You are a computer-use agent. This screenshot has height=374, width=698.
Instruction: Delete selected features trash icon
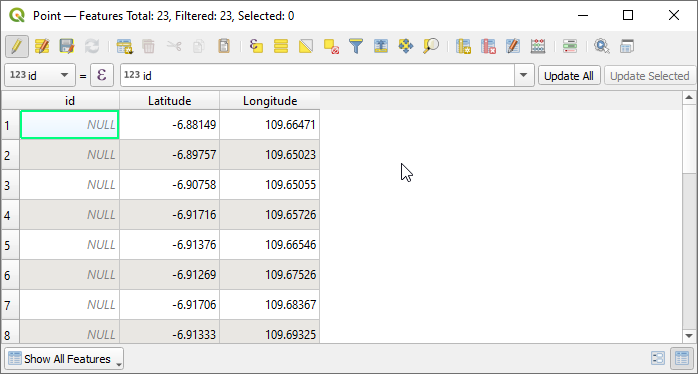click(x=149, y=46)
